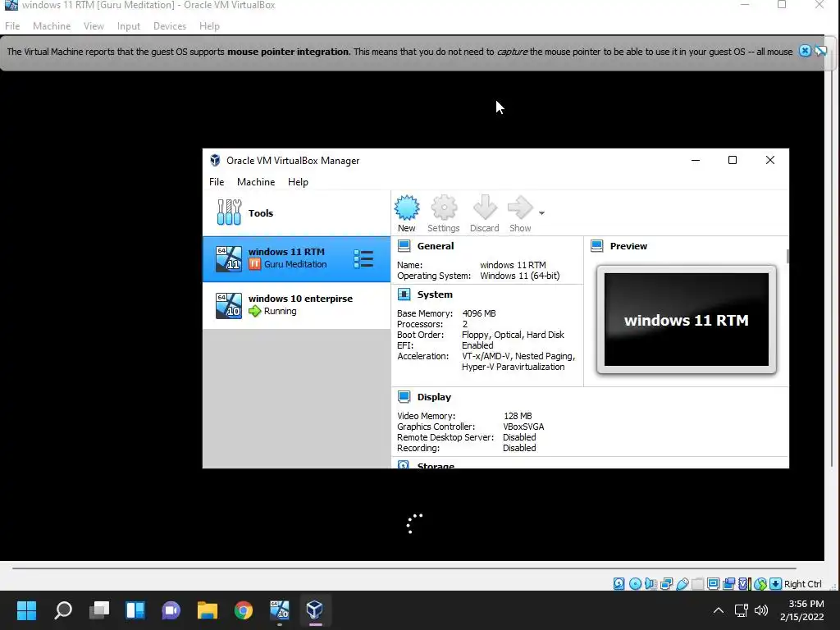Expand the Show button dropdown arrow

click(541, 213)
